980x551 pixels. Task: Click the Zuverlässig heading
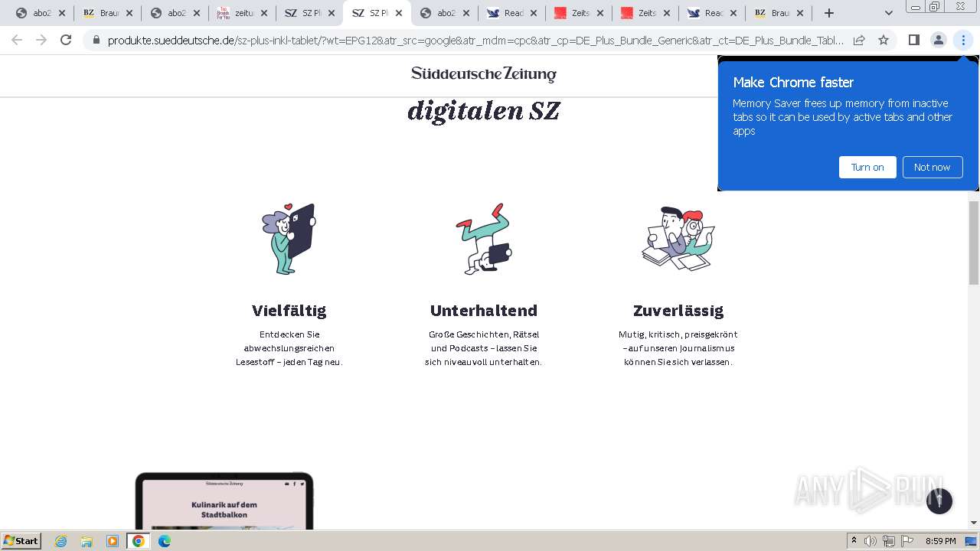pos(678,310)
